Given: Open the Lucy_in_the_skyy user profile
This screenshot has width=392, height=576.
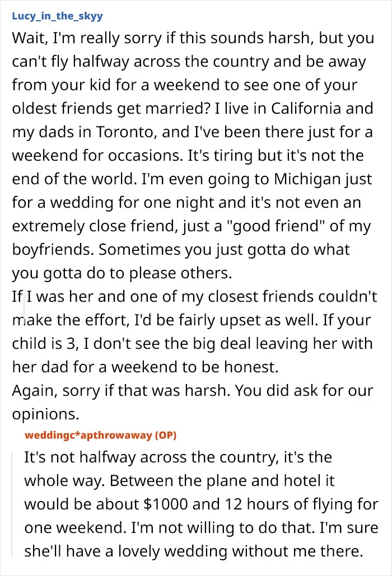Looking at the screenshot, I should coord(57,16).
